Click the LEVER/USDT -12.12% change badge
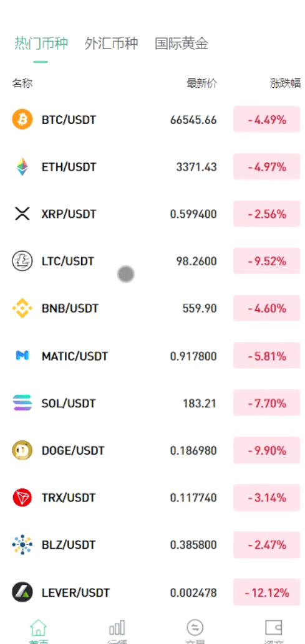305x644 pixels. [267, 592]
